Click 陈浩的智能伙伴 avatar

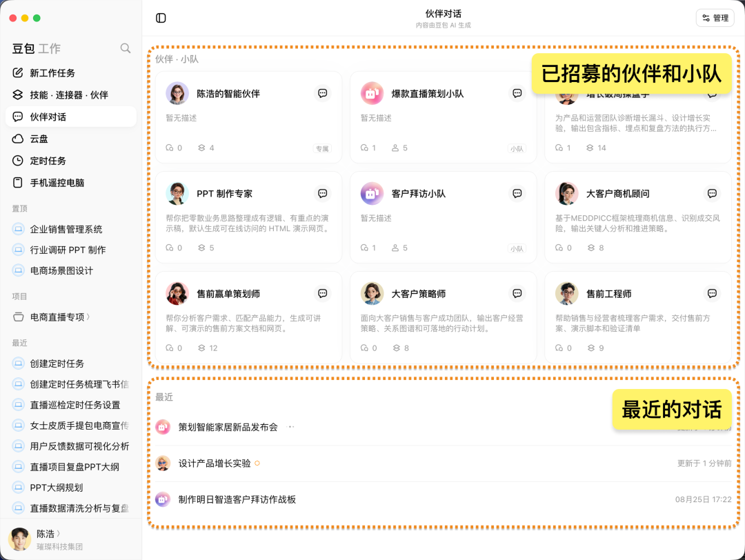point(177,94)
